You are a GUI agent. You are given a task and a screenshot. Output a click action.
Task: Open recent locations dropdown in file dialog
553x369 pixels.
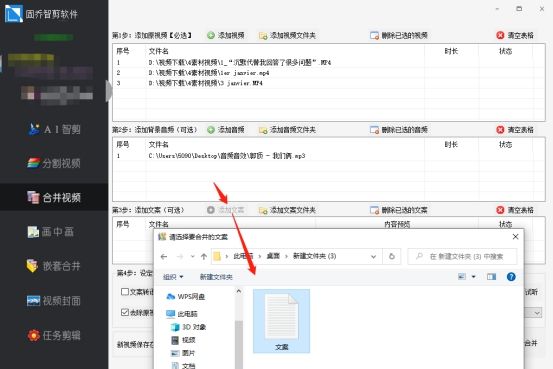click(x=192, y=256)
